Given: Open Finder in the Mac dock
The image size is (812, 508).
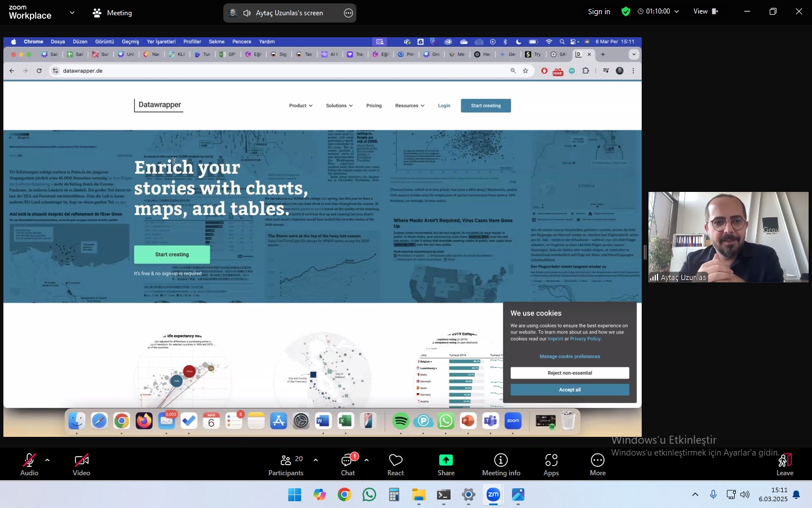Looking at the screenshot, I should (x=77, y=421).
